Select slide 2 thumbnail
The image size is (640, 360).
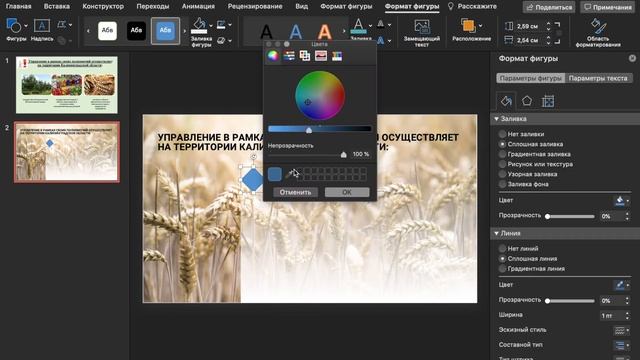tap(67, 152)
